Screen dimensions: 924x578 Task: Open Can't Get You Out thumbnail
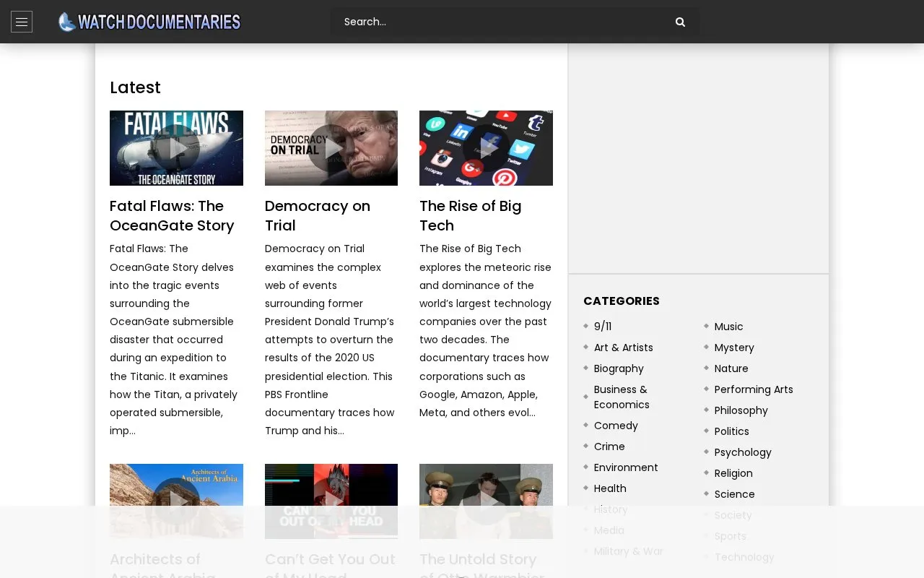pos(331,501)
